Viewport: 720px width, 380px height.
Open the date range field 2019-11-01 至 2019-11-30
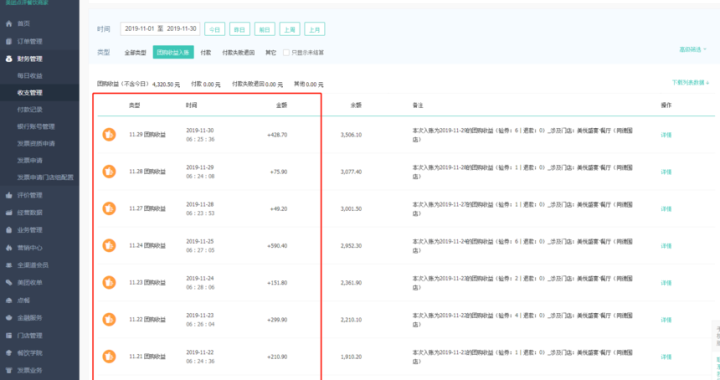click(x=160, y=28)
